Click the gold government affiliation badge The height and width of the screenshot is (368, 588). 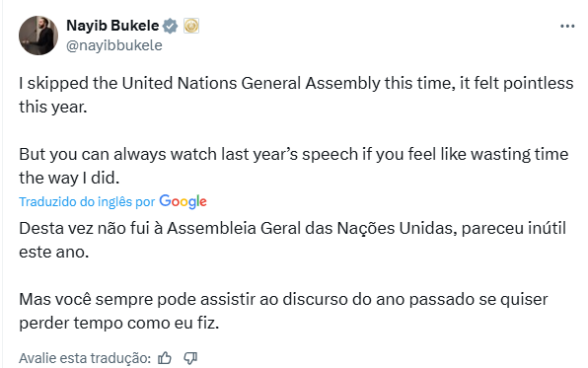[x=191, y=26]
